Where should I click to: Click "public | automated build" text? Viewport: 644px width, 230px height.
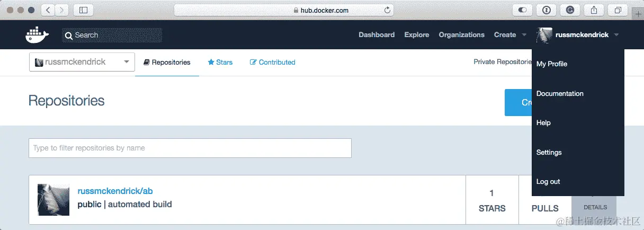tap(124, 205)
